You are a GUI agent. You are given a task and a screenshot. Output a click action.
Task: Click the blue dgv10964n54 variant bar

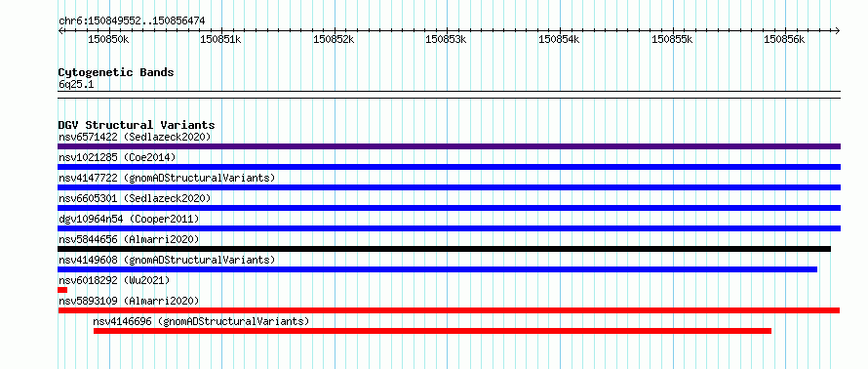point(449,228)
